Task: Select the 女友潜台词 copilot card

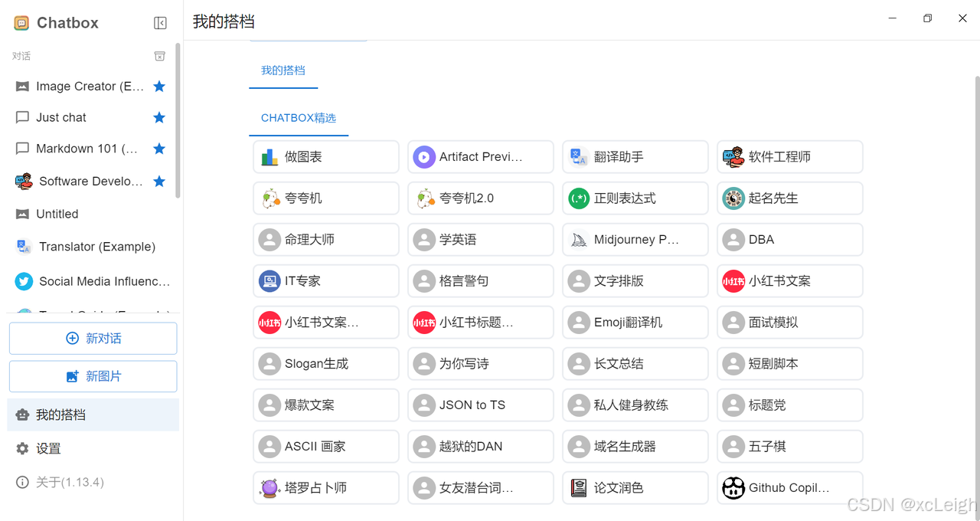Action: 481,488
